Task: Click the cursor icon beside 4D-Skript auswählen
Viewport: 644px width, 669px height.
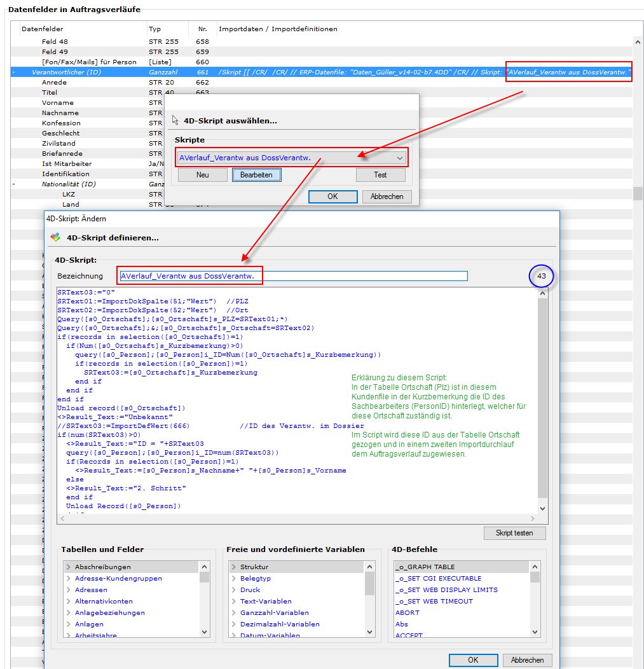Action: pyautogui.click(x=175, y=120)
